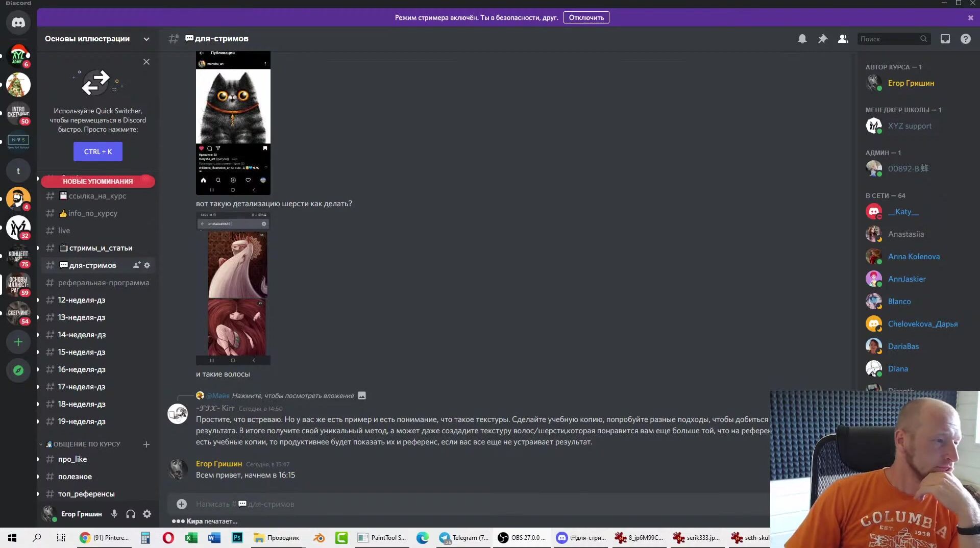Open the INTRO СКЕТЧИНГ server icon
980x548 pixels.
18,113
